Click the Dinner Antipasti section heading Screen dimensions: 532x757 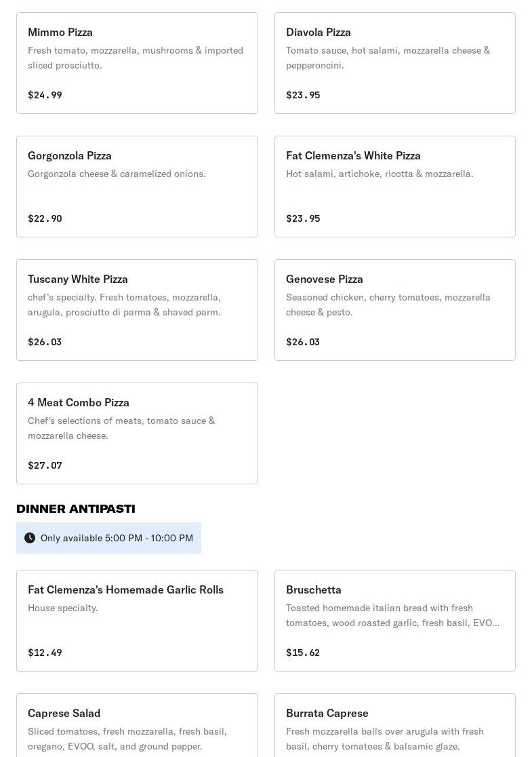(76, 509)
